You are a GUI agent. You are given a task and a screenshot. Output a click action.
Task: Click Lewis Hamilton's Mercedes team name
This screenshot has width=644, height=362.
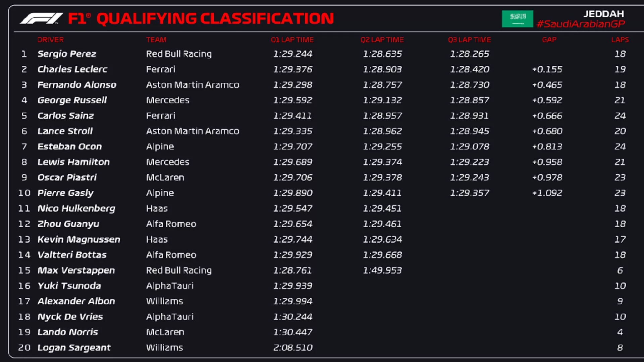click(168, 162)
